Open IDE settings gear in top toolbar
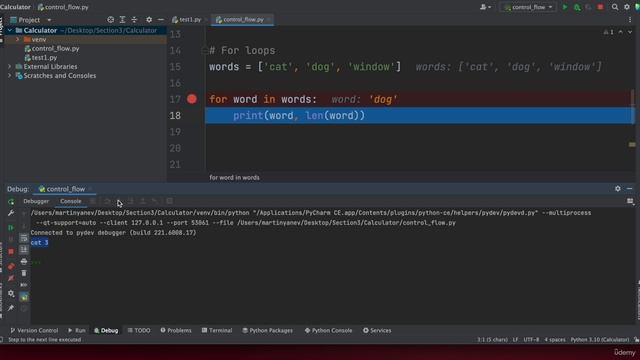640x360 pixels. [627, 7]
